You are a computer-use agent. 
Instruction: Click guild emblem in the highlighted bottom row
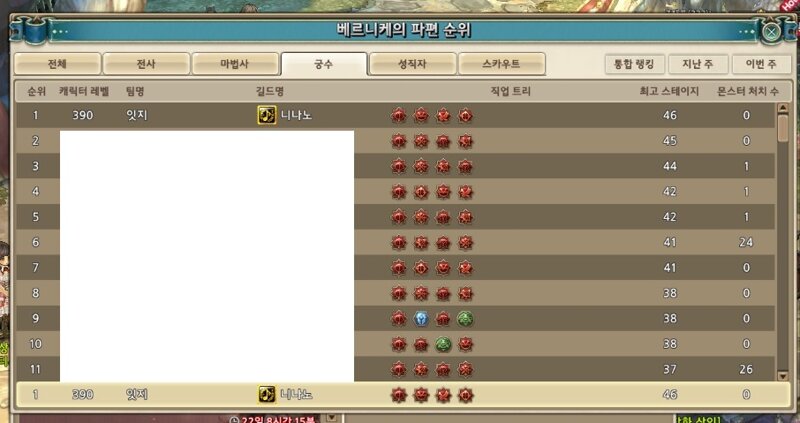tap(266, 394)
